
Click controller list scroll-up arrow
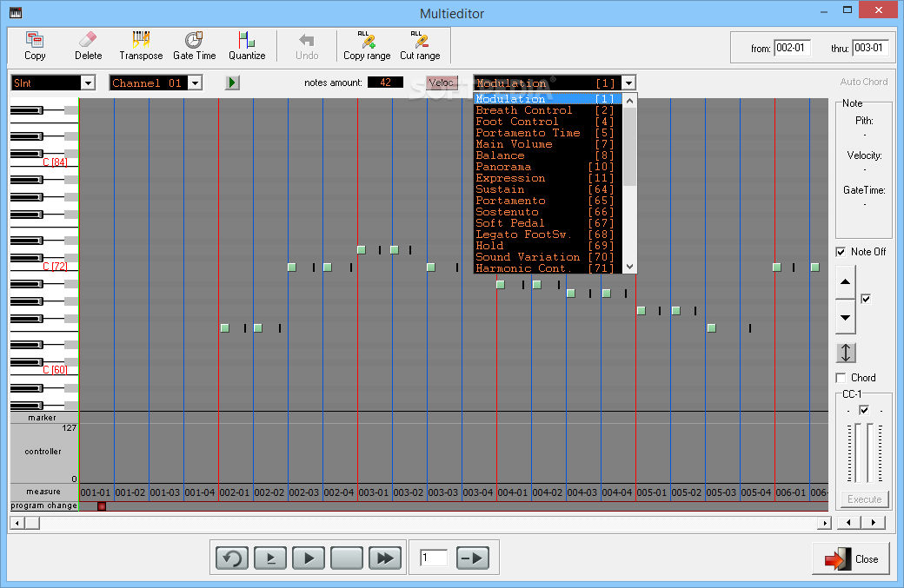pyautogui.click(x=629, y=101)
